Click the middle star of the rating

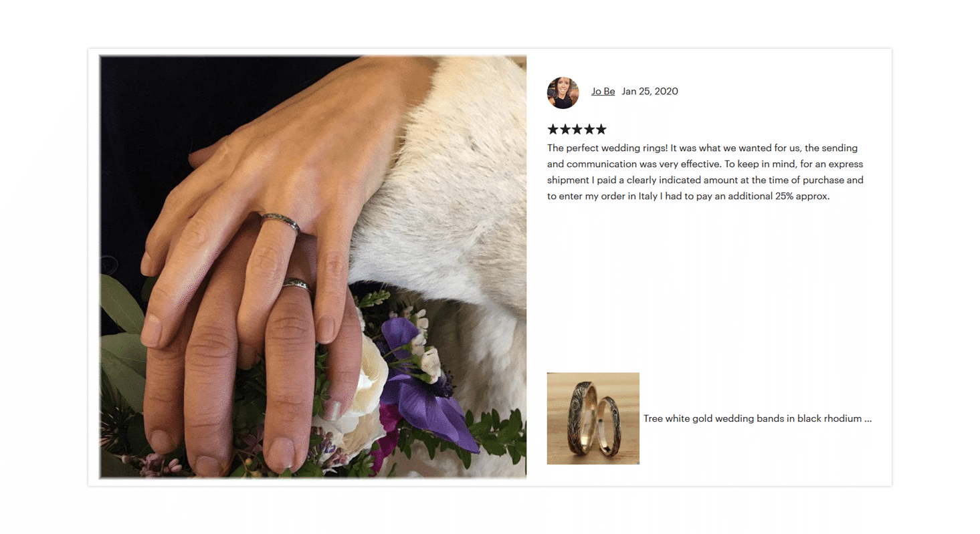[x=577, y=130]
